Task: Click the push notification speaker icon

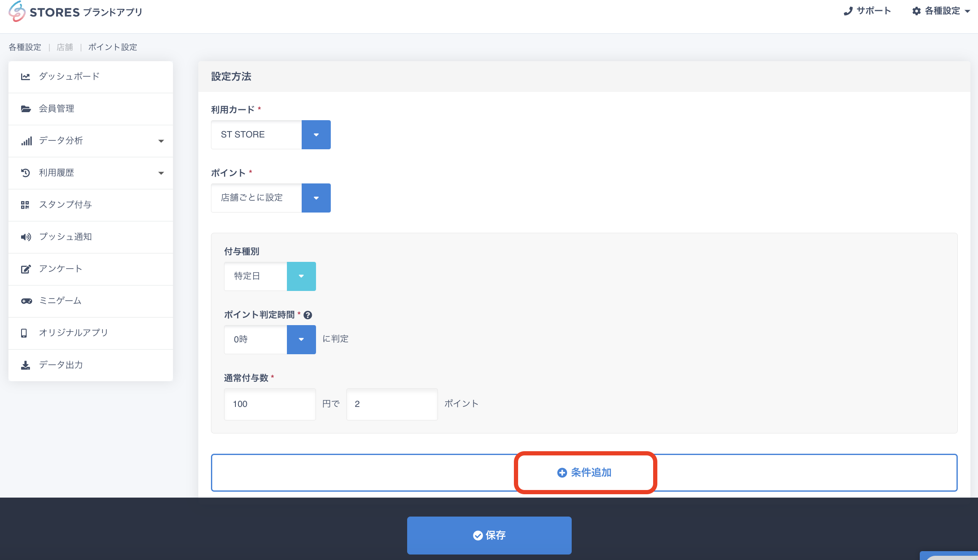Action: point(26,237)
